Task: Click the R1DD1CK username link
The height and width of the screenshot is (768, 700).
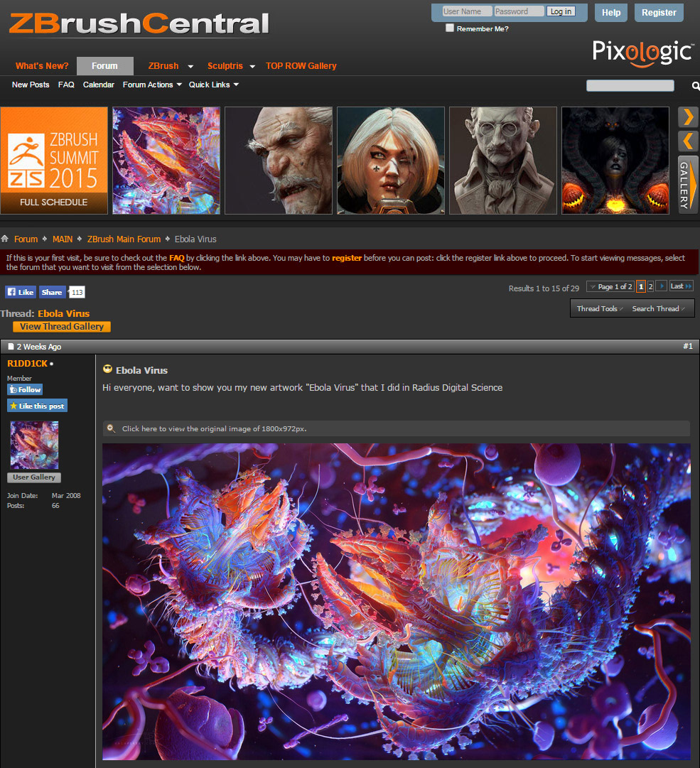Action: point(28,364)
